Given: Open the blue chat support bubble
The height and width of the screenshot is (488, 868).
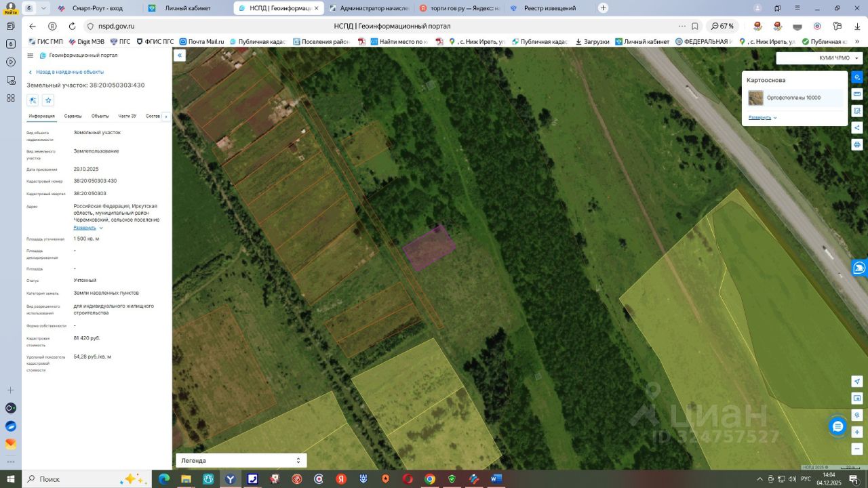Looking at the screenshot, I should (838, 426).
